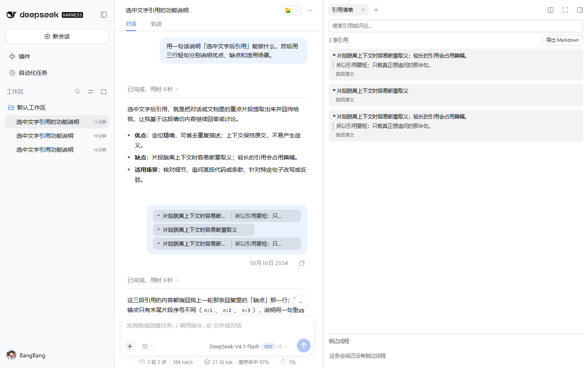Hide the right side panel icon
This screenshot has width=588, height=368.
(580, 10)
